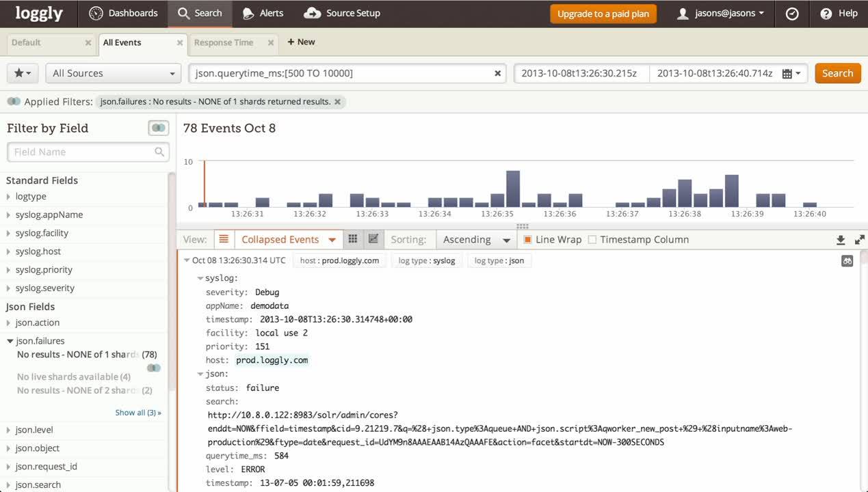Select No live shards available value
Viewport: 868px width, 492px height.
[74, 377]
